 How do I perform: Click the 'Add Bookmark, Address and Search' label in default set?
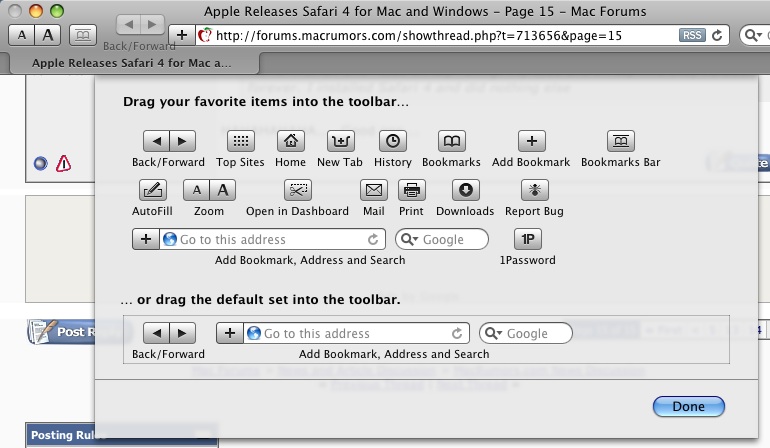pyautogui.click(x=394, y=354)
